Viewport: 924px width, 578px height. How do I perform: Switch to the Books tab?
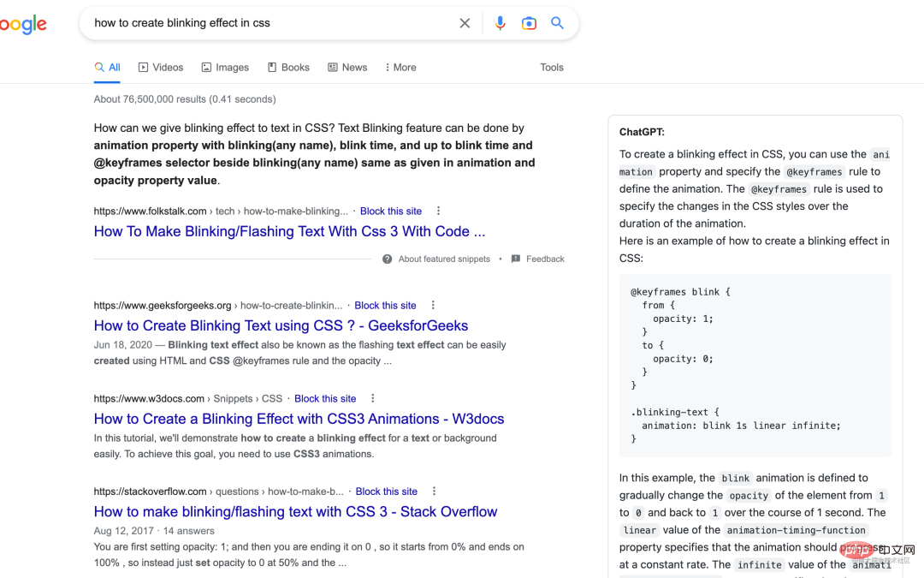point(289,68)
